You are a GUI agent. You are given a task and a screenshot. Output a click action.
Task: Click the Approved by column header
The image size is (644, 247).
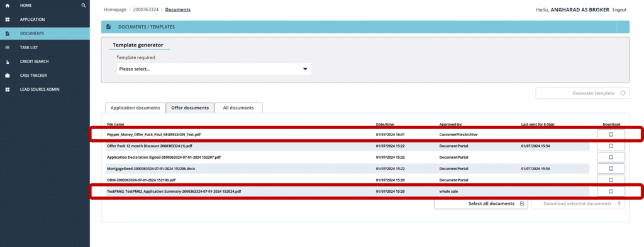(451, 124)
